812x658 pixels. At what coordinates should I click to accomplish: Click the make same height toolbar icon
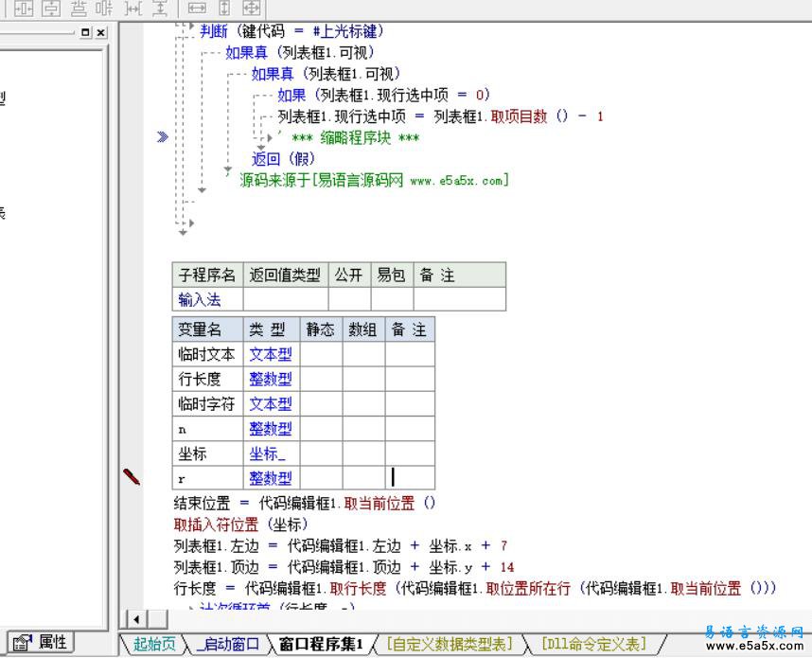[224, 8]
